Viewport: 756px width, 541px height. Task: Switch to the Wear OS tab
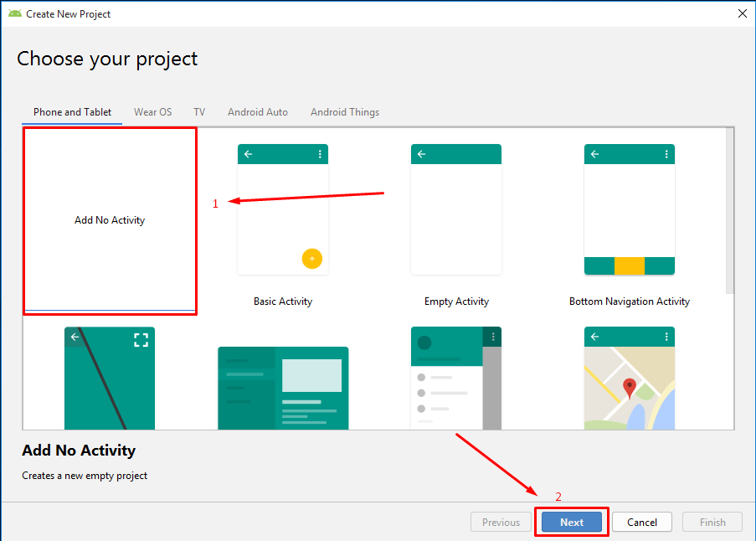click(x=152, y=112)
